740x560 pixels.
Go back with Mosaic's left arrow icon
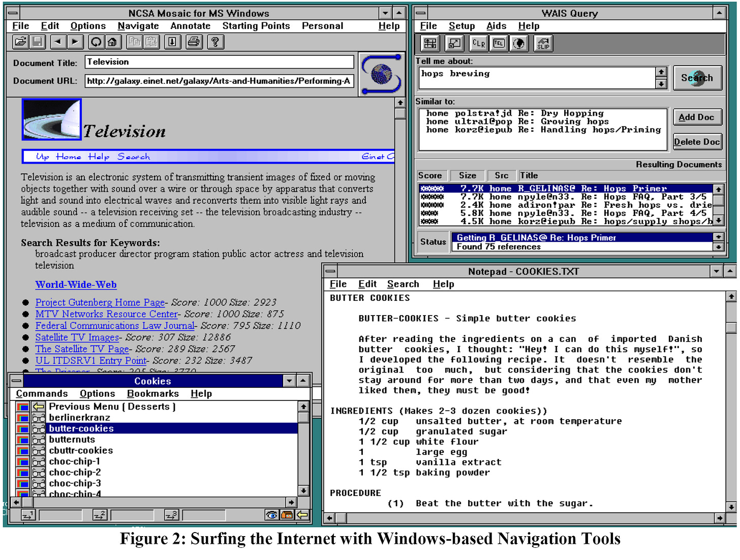pos(58,42)
